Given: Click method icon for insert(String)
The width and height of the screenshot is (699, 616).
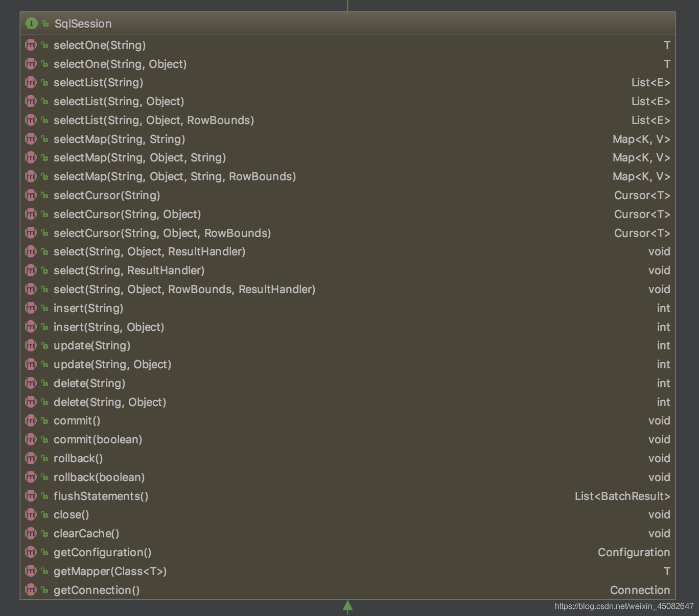Looking at the screenshot, I should click(x=31, y=308).
